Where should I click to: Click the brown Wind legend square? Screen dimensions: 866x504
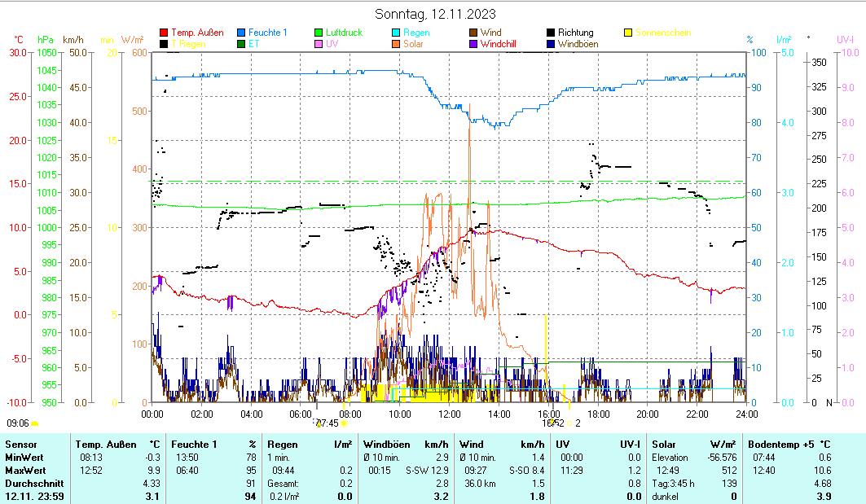tap(474, 33)
